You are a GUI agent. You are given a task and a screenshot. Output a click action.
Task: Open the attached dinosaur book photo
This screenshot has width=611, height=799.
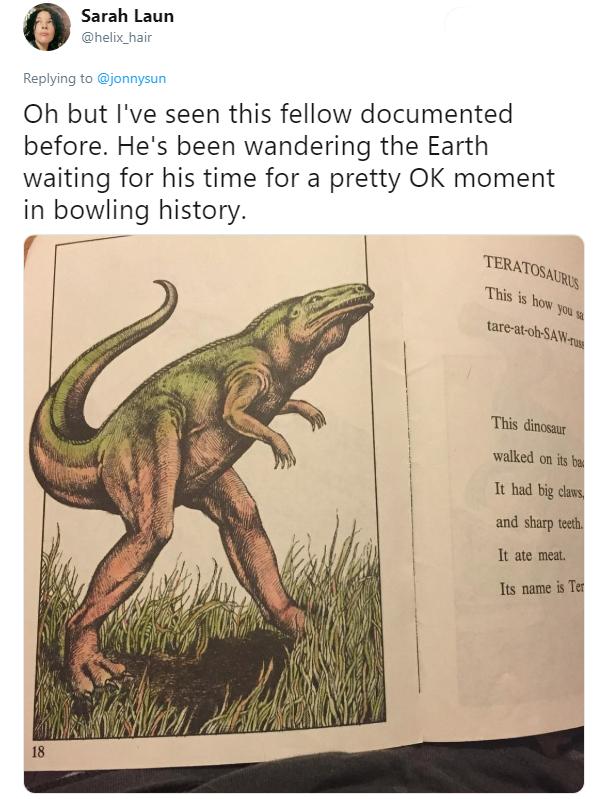(304, 514)
